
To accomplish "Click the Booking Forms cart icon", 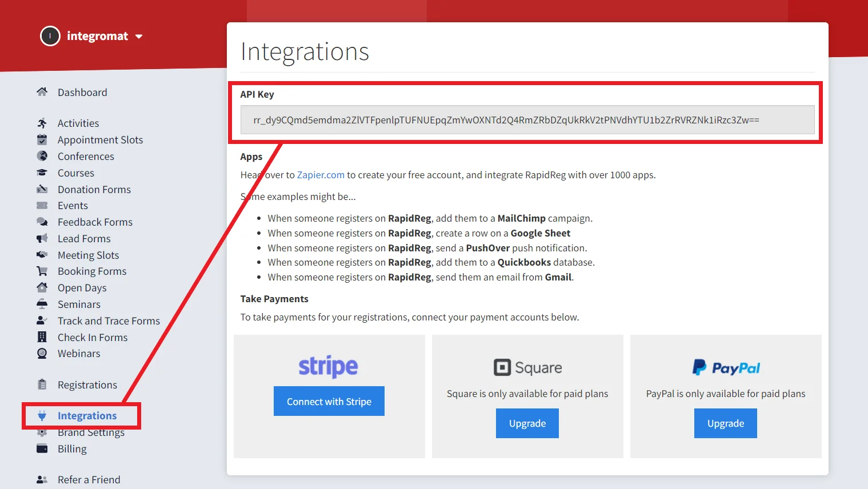I will point(42,271).
